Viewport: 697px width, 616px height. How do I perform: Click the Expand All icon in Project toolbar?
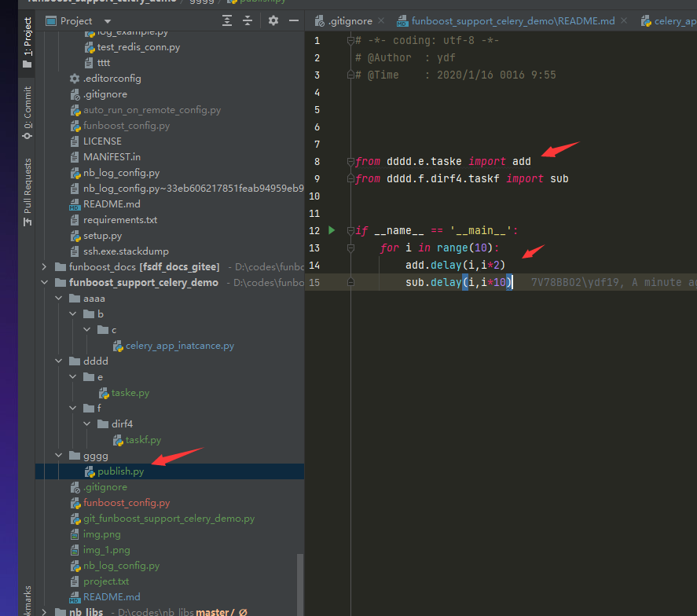[227, 21]
